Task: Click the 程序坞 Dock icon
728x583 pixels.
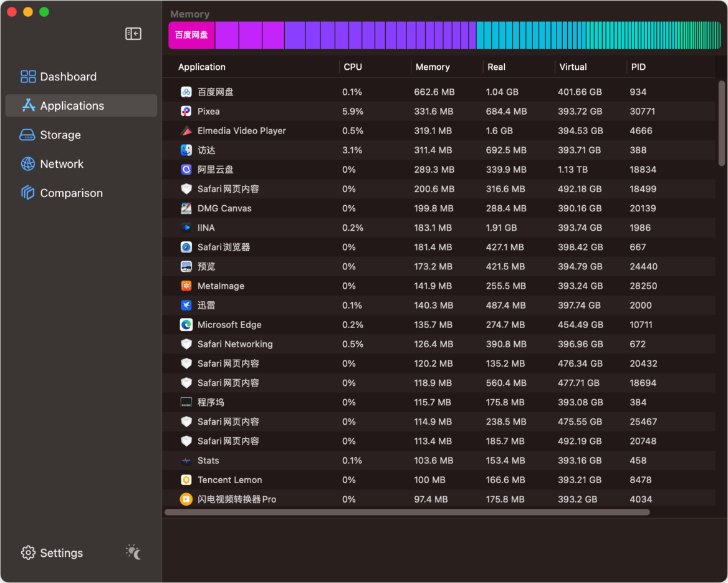Action: tap(186, 402)
